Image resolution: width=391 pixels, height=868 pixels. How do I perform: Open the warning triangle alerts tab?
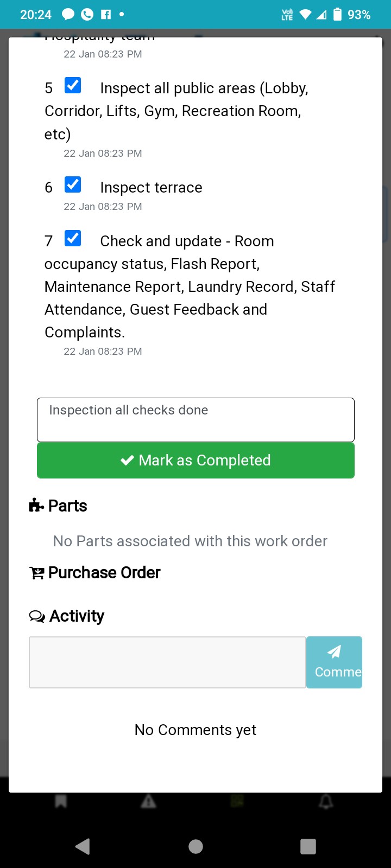click(148, 801)
